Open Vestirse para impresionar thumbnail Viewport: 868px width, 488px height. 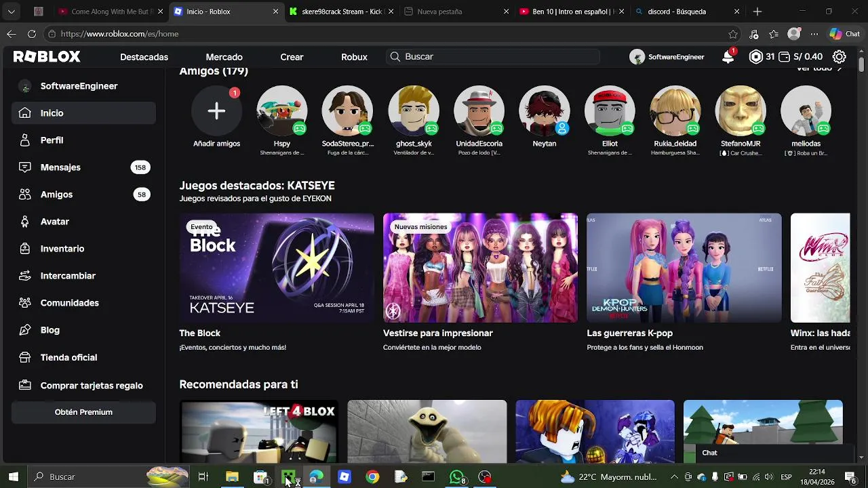pos(480,268)
